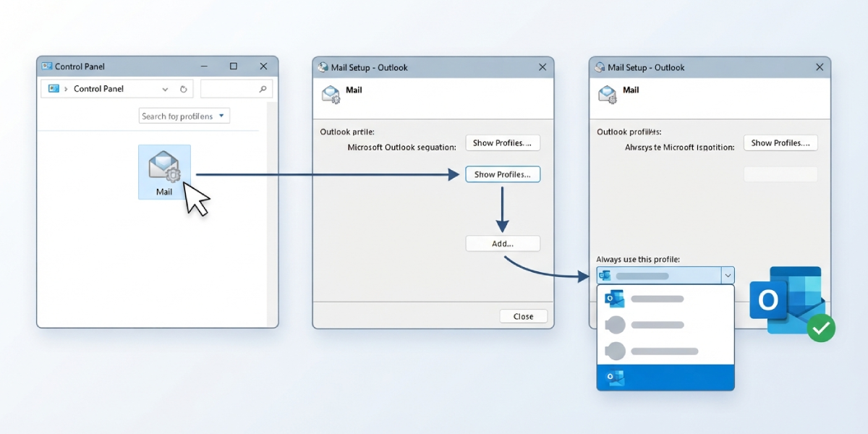Image resolution: width=868 pixels, height=434 pixels.
Task: Open the 'Always use this profile' combo box
Action: (x=665, y=276)
